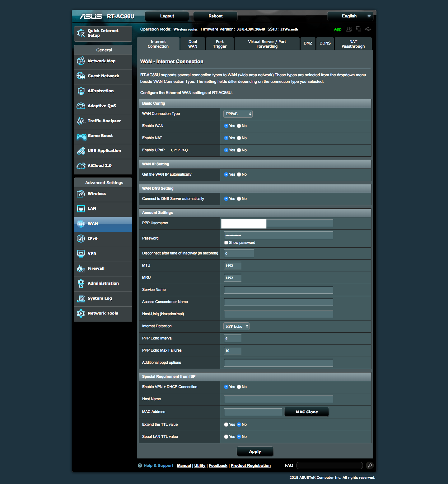Image resolution: width=448 pixels, height=484 pixels.
Task: Expand the Internet Detection dropdown
Action: pyautogui.click(x=236, y=326)
